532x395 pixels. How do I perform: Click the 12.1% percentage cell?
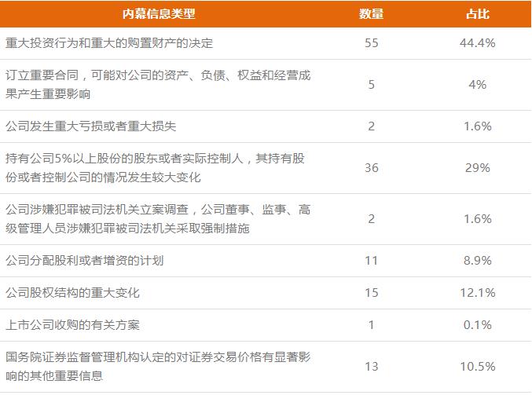tap(477, 292)
